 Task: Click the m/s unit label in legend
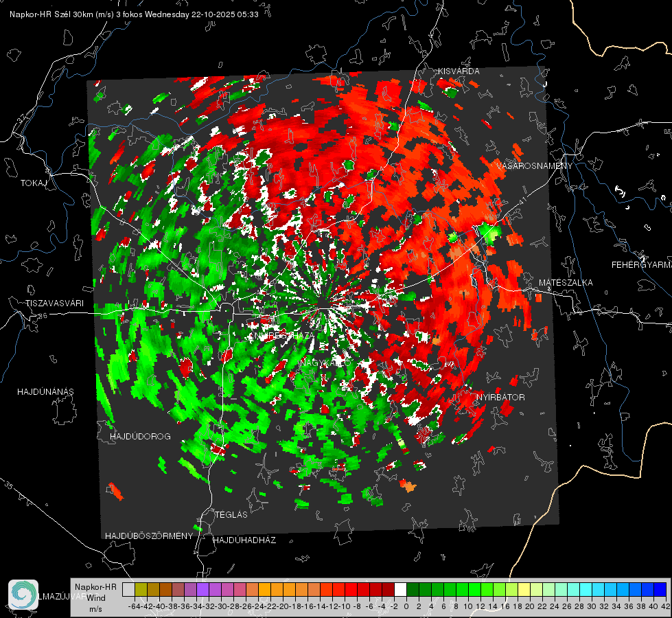(95, 608)
